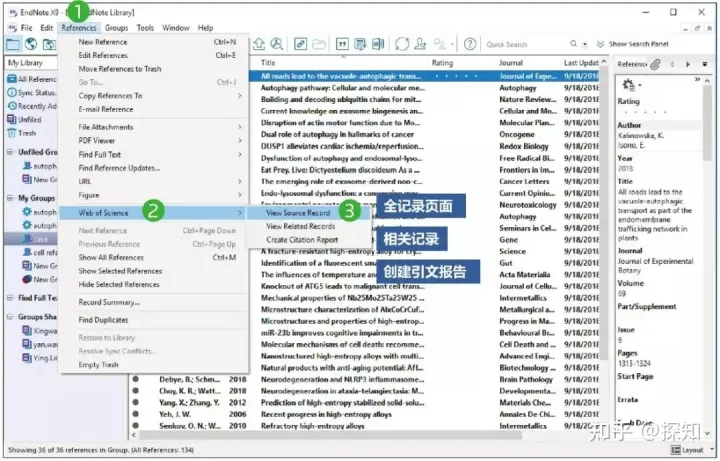Collapse the Groups Shared group set
Screen dimensions: 720x461
[10, 316]
